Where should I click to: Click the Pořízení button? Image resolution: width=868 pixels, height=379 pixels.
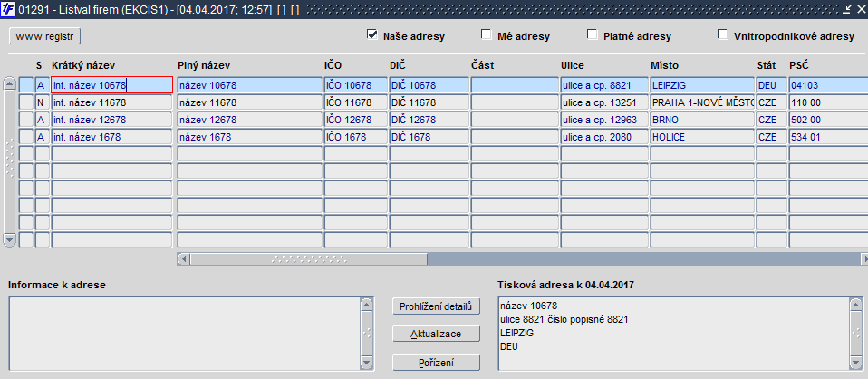[x=436, y=363]
